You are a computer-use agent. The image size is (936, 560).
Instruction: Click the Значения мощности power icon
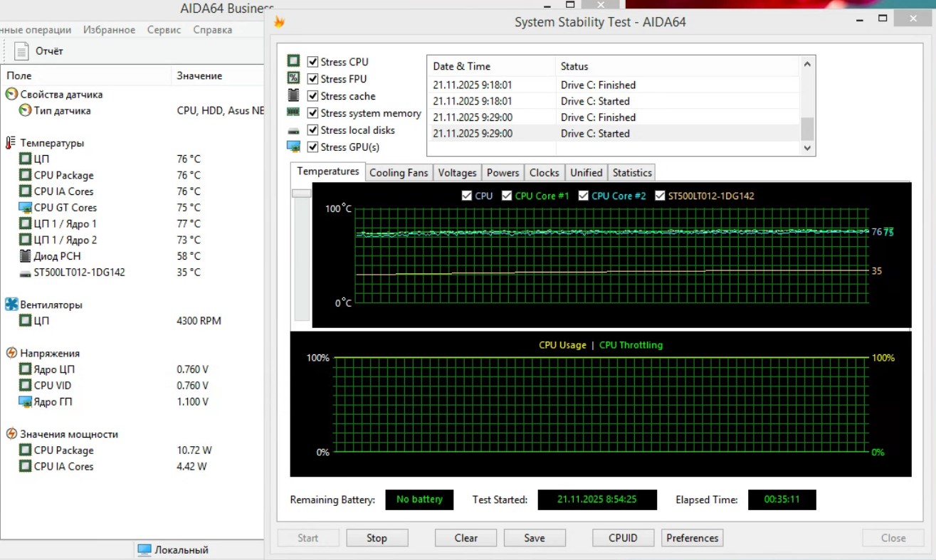11,434
